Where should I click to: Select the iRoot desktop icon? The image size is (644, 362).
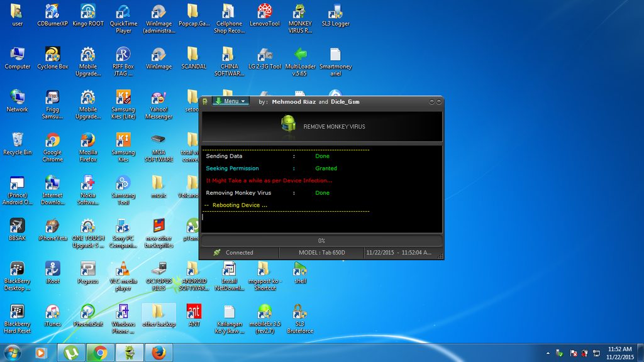pyautogui.click(x=53, y=273)
